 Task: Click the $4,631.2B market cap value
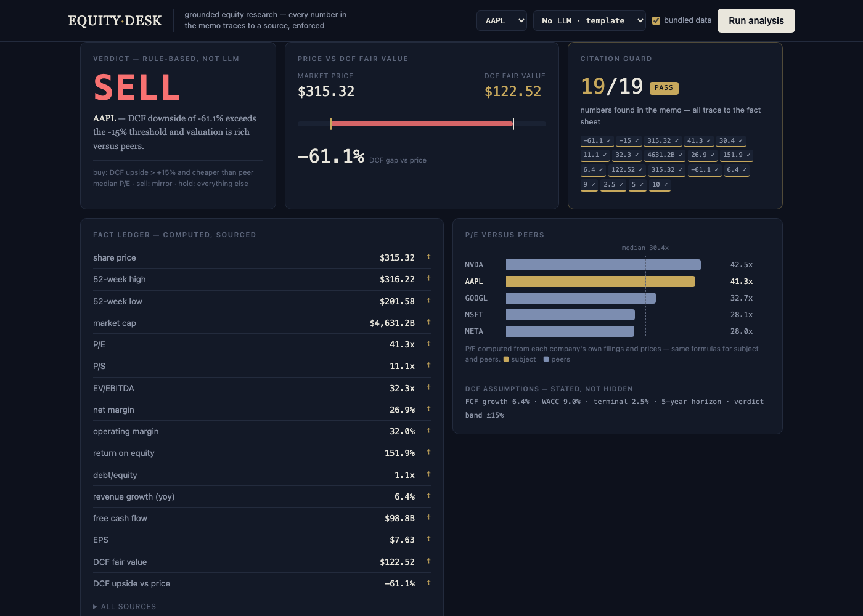(x=392, y=323)
